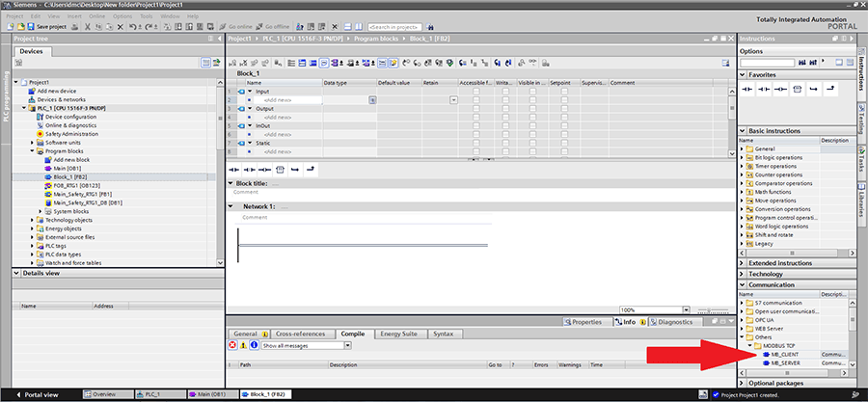Tick the Setpoint checkbox on the Output row

point(564,108)
